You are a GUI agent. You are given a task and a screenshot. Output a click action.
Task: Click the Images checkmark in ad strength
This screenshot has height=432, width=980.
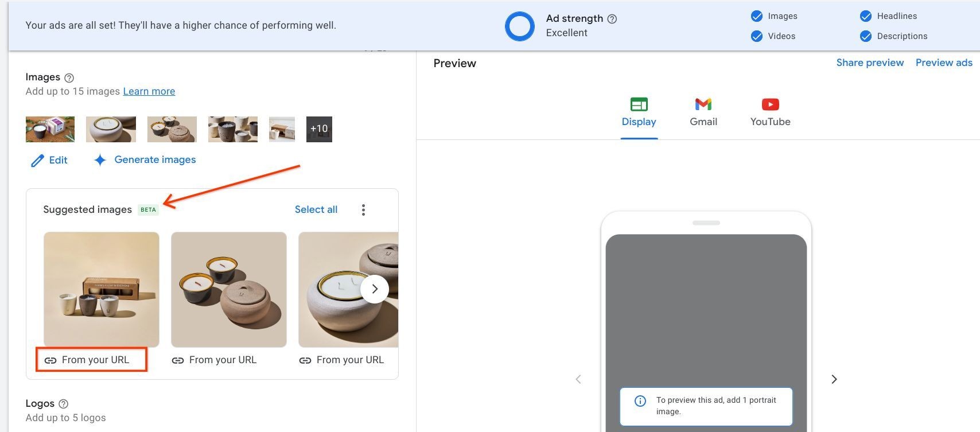point(757,16)
